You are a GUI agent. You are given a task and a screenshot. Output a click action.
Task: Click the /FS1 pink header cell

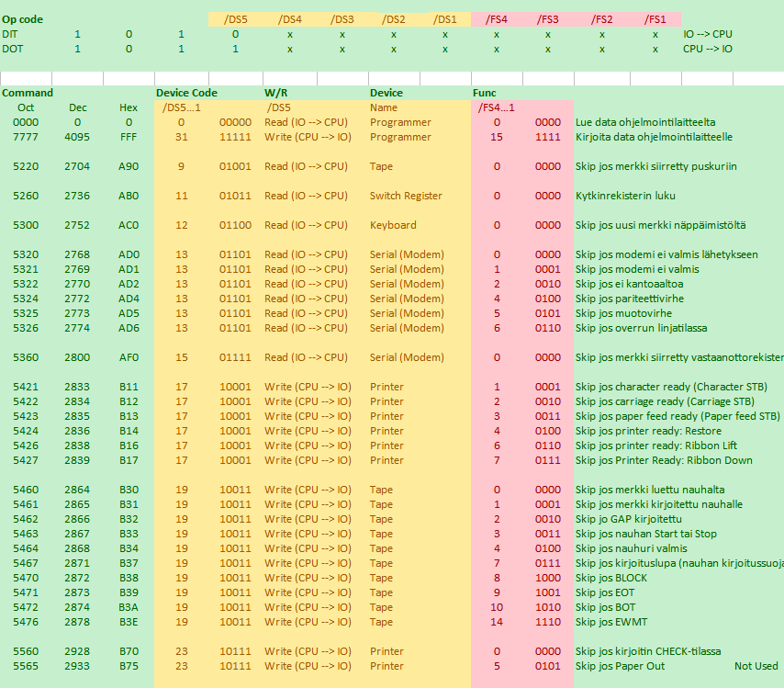[x=655, y=19]
